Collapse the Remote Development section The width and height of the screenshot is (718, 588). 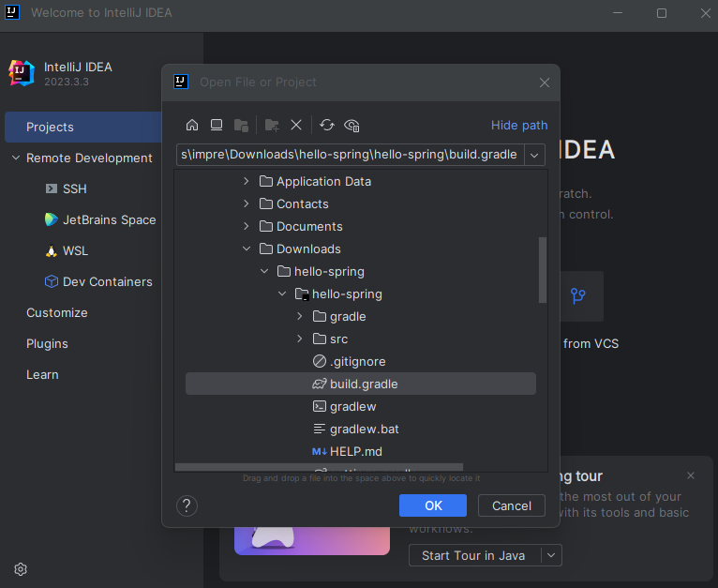(16, 158)
